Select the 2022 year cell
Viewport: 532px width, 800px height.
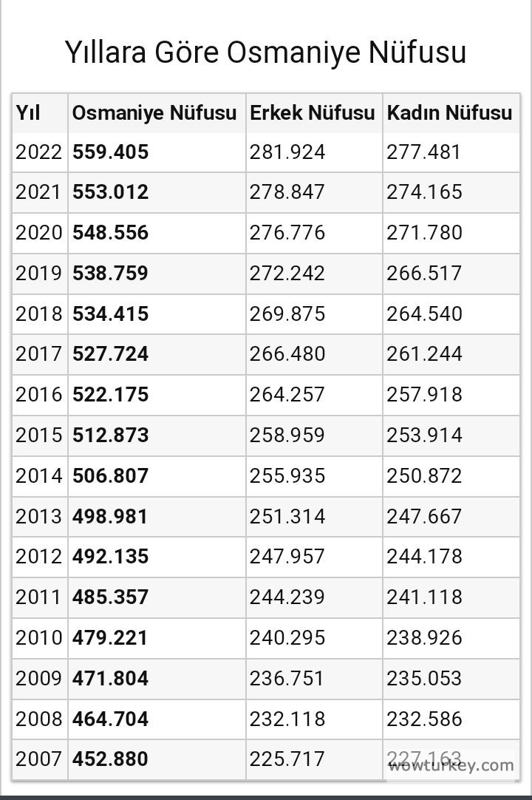[39, 152]
